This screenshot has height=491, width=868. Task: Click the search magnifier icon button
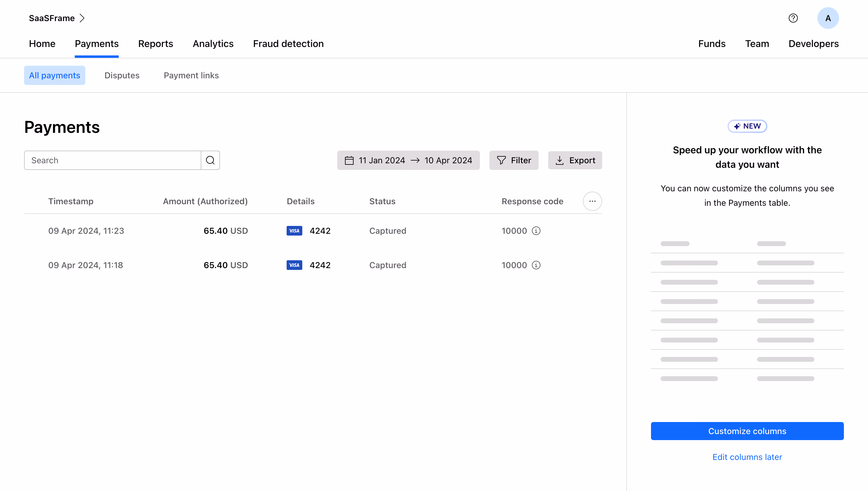(x=210, y=160)
